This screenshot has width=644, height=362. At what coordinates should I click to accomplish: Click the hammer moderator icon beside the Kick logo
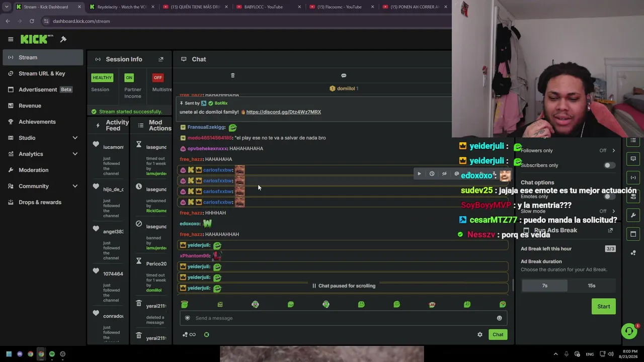pos(63,39)
